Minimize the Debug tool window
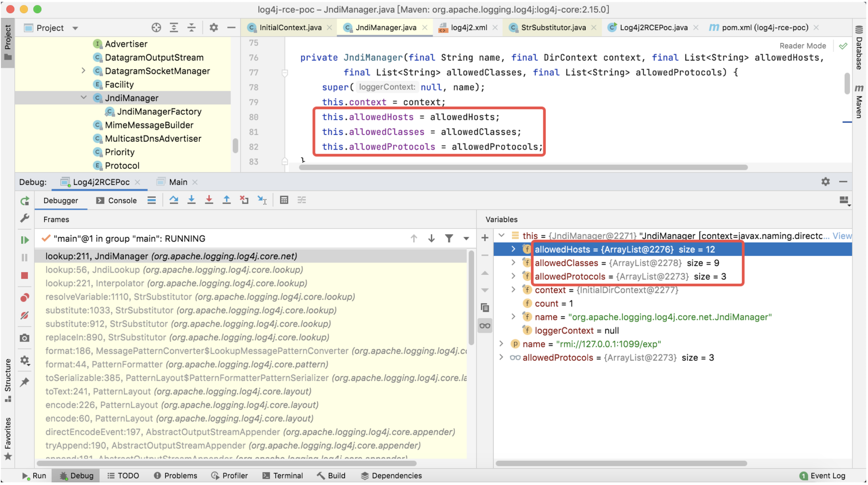The width and height of the screenshot is (868, 485). pyautogui.click(x=843, y=182)
